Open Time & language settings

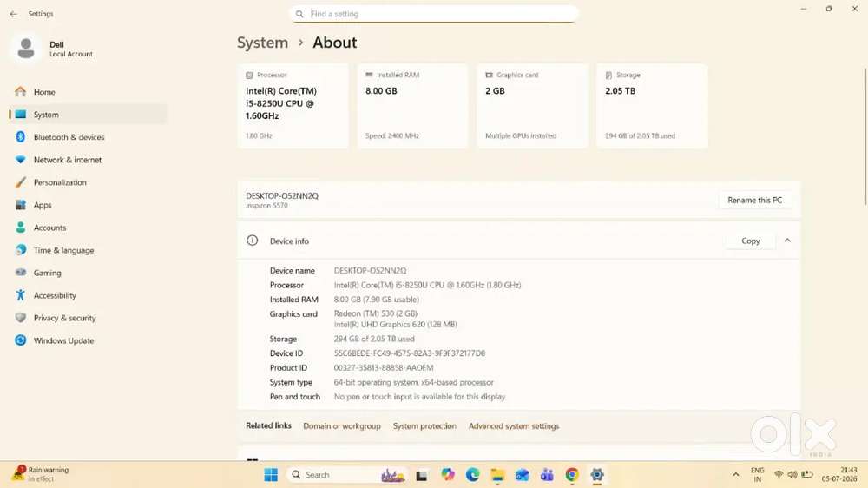(x=89, y=250)
